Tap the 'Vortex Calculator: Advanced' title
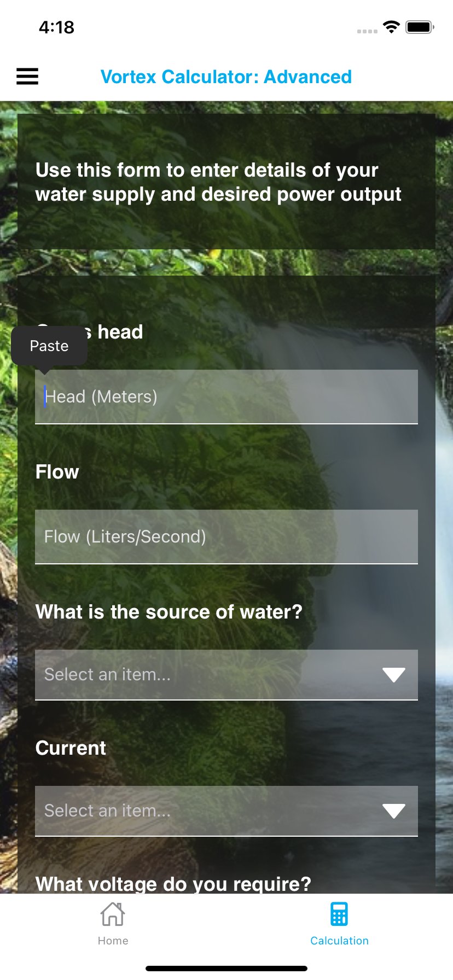This screenshot has height=980, width=453. click(226, 77)
